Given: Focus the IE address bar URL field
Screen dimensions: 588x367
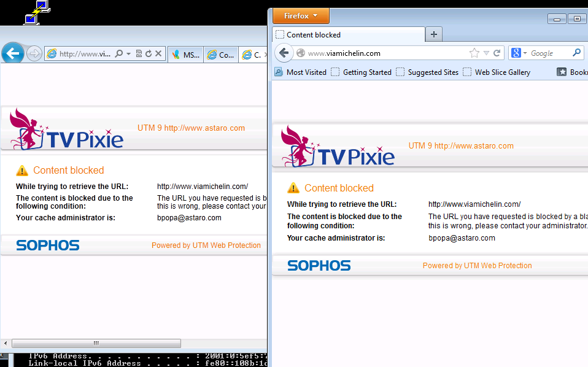Looking at the screenshot, I should click(x=85, y=54).
